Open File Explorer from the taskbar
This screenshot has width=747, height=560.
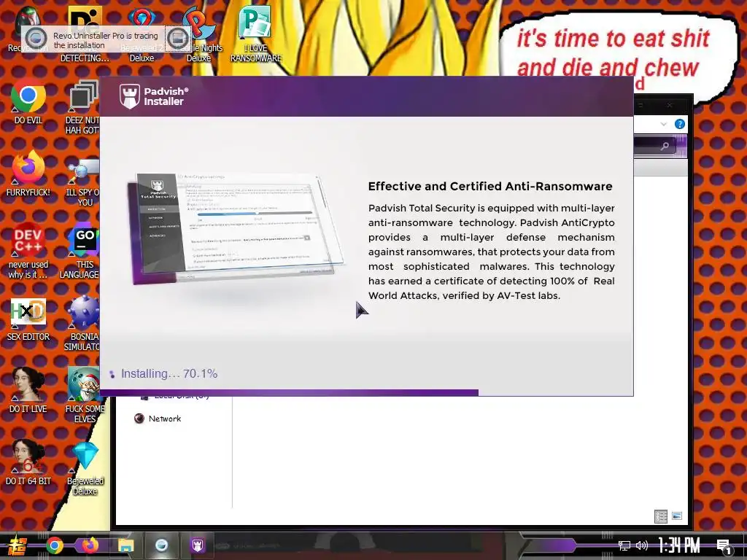click(125, 545)
